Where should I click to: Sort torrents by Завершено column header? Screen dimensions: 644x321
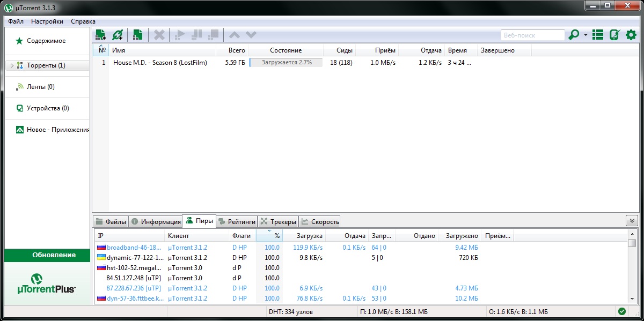coord(504,50)
